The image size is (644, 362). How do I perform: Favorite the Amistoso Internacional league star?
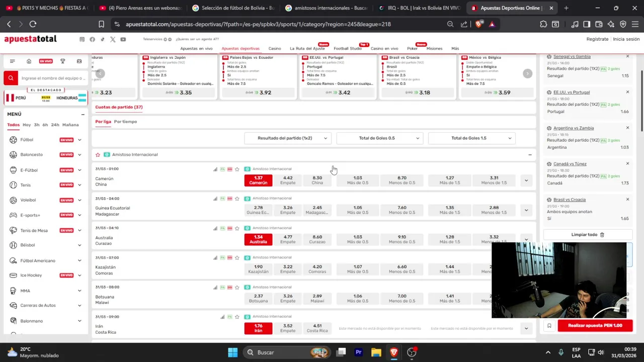pyautogui.click(x=98, y=155)
